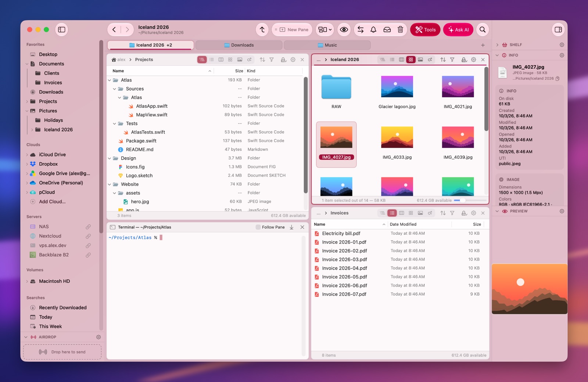This screenshot has height=382, width=588.
Task: Expand Iceland 2026 in sidebar
Action: click(32, 130)
